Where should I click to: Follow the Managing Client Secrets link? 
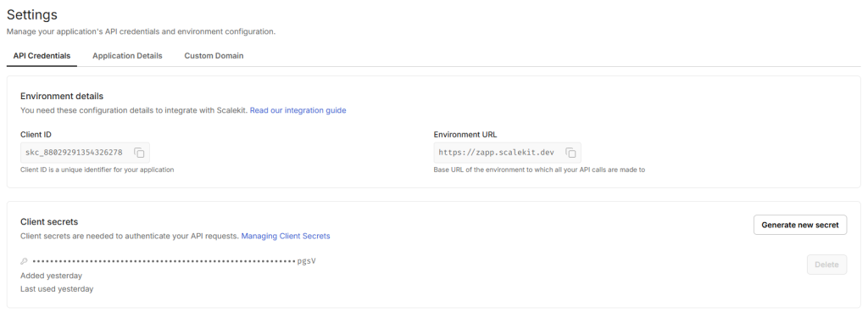pos(286,236)
